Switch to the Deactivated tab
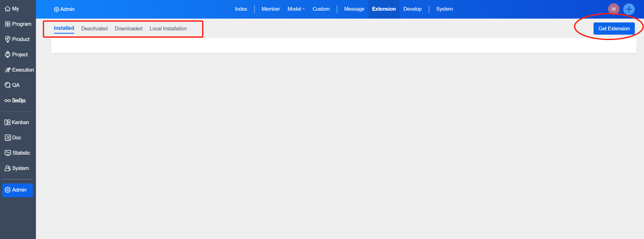Screen dimensions: 644x239 coord(94,29)
